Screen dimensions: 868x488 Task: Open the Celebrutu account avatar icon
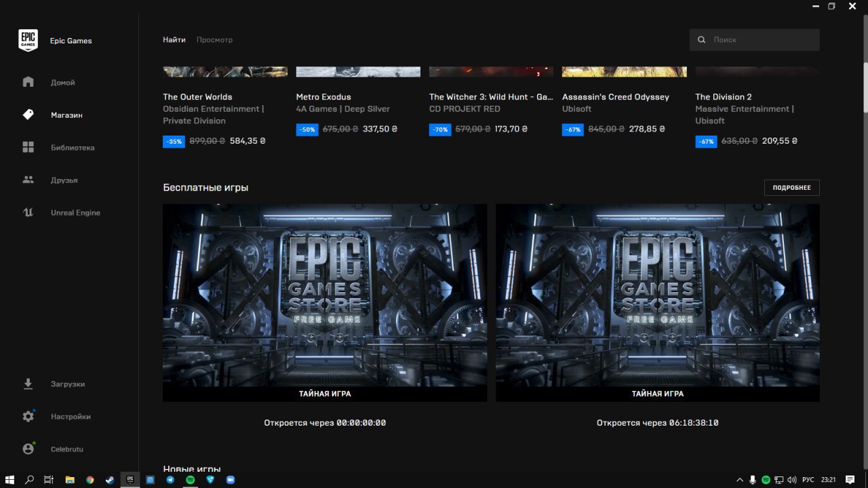pyautogui.click(x=28, y=449)
